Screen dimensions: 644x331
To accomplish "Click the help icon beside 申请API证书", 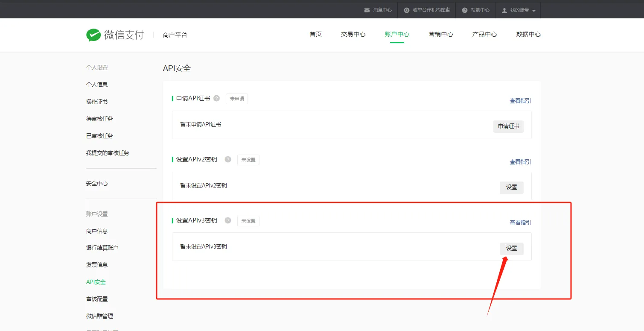I will [216, 98].
